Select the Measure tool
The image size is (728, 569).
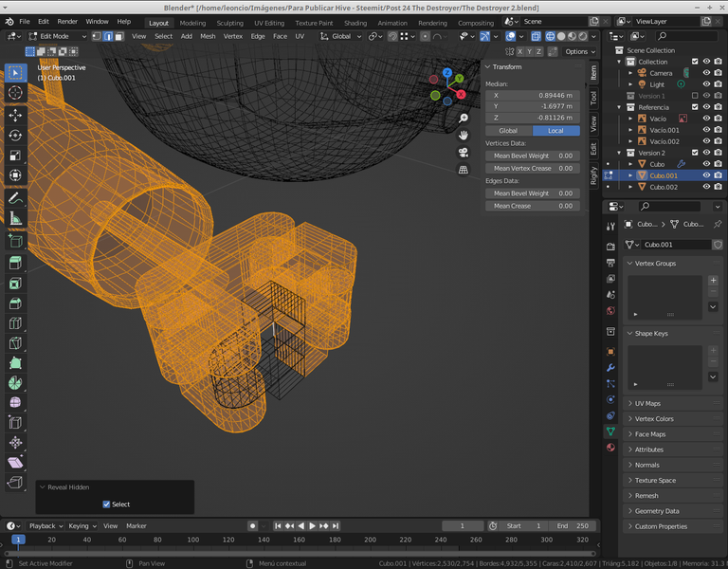(x=15, y=218)
